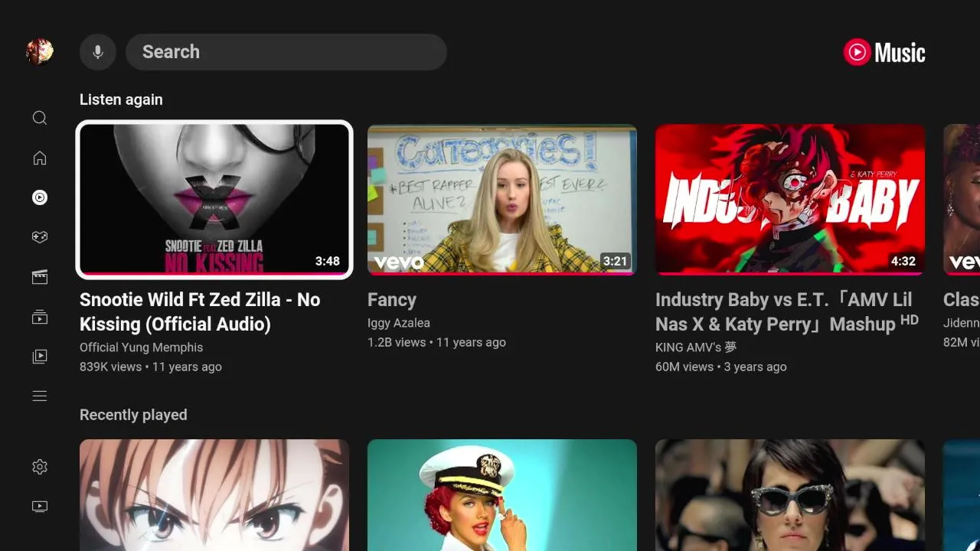Viewport: 980px width, 551px height.
Task: Click the Search input field
Action: 286,52
